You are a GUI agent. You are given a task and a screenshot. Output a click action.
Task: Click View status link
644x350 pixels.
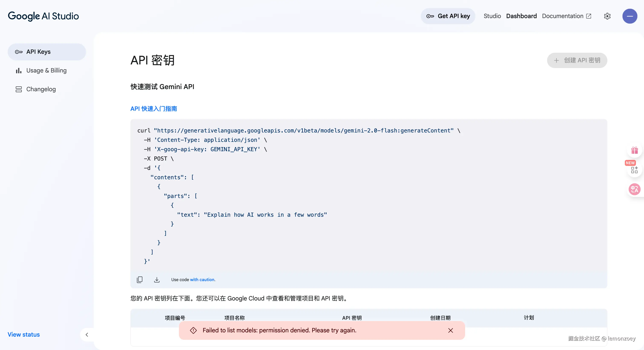pos(23,334)
